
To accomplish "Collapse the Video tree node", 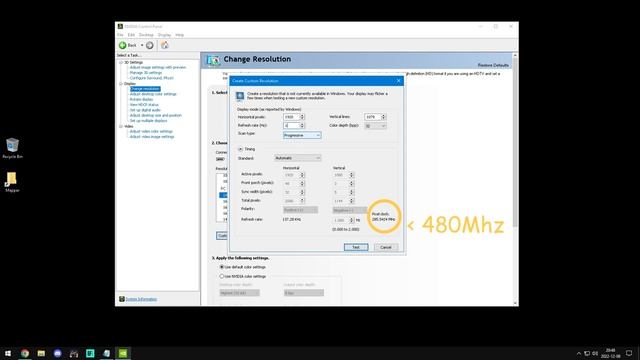I will click(121, 127).
